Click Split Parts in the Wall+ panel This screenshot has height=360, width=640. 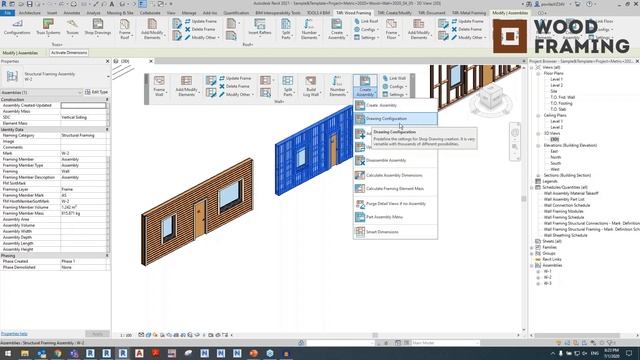288,86
